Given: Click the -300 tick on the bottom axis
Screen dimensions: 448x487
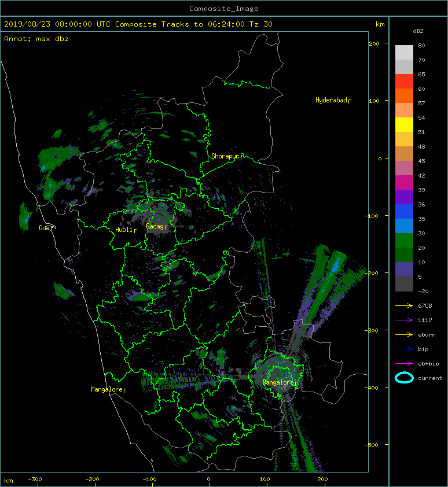Looking at the screenshot, I should [x=35, y=479].
